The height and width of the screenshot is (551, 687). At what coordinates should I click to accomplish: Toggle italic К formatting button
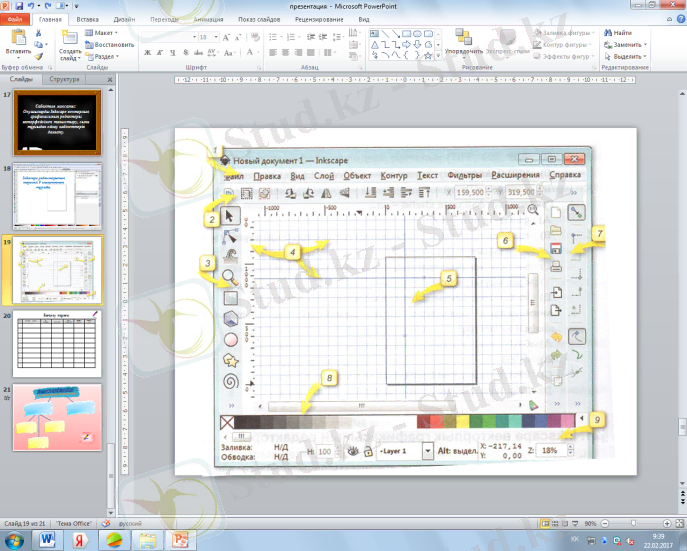coord(160,52)
